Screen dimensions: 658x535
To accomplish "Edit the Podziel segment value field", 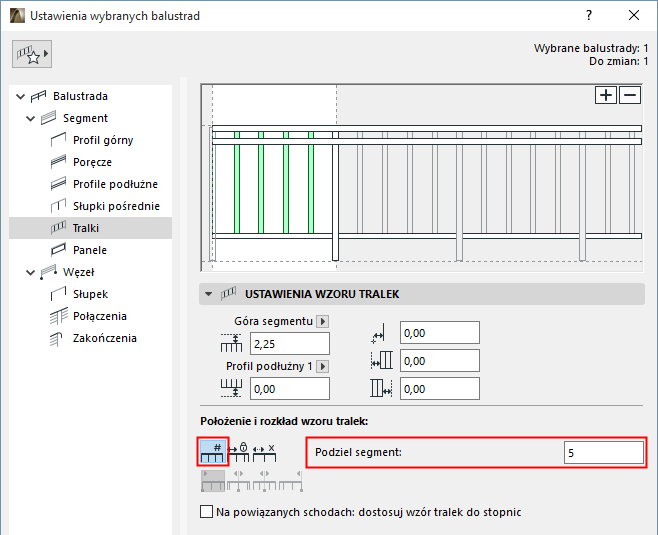I will [x=603, y=452].
